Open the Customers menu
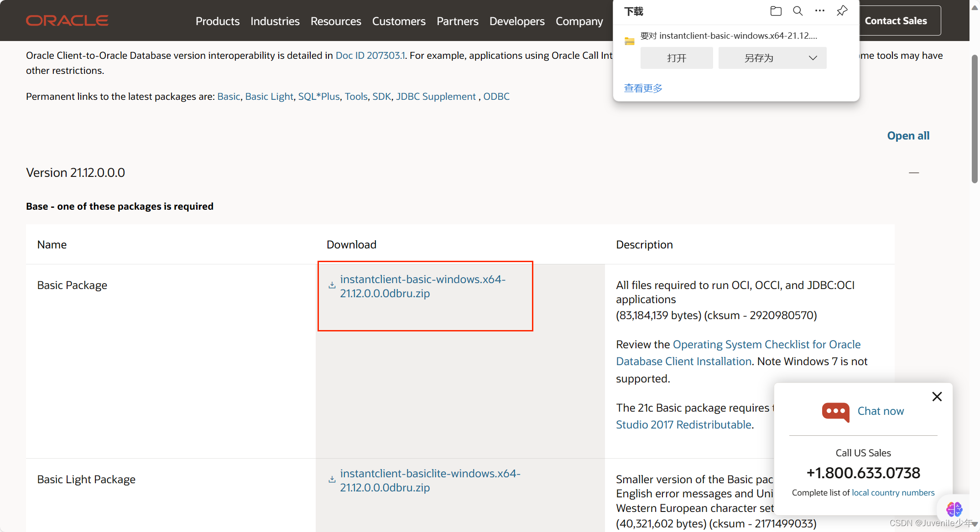The image size is (980, 532). pyautogui.click(x=399, y=21)
